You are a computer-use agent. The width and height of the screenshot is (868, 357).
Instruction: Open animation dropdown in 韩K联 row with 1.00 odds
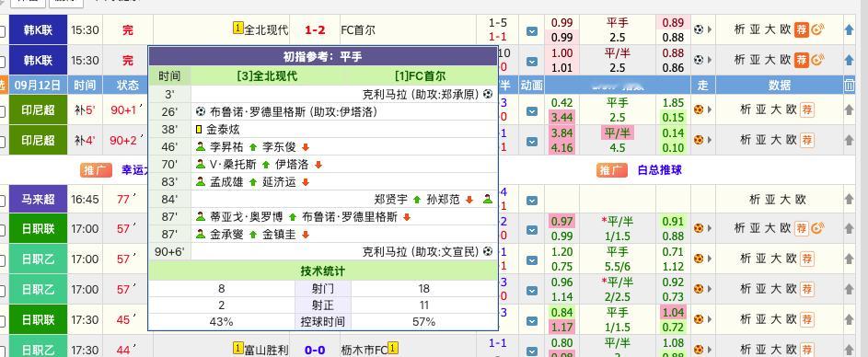coord(532,61)
